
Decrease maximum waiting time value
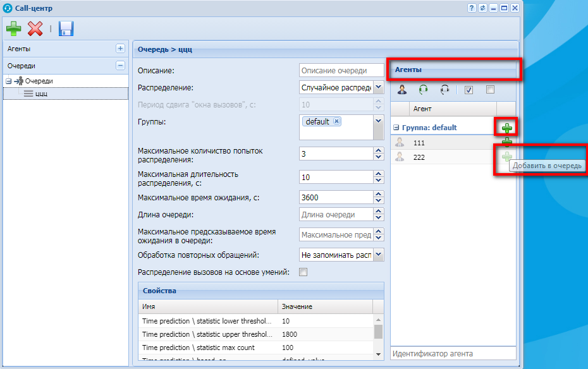click(379, 200)
